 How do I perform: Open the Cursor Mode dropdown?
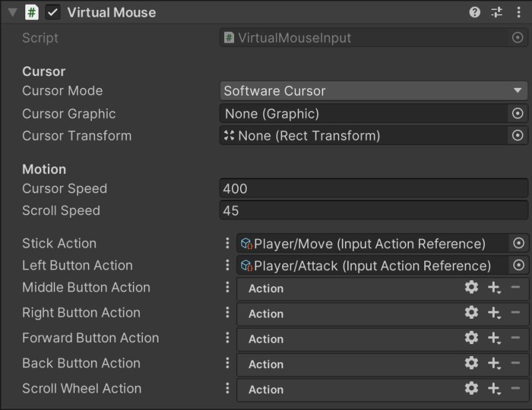372,91
